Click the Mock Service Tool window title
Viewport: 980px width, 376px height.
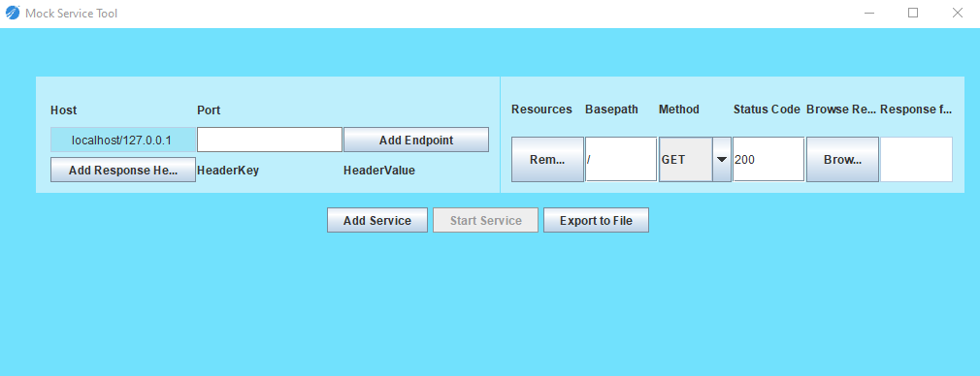pyautogui.click(x=71, y=14)
